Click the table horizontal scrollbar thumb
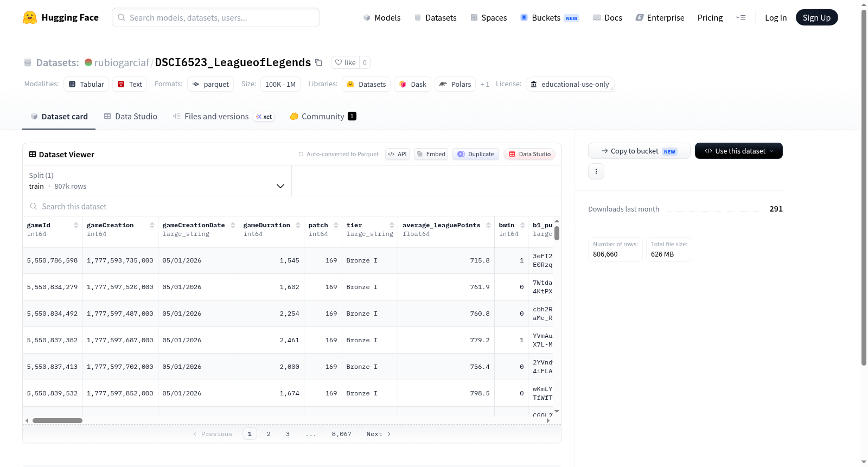868x467 pixels. tap(58, 420)
